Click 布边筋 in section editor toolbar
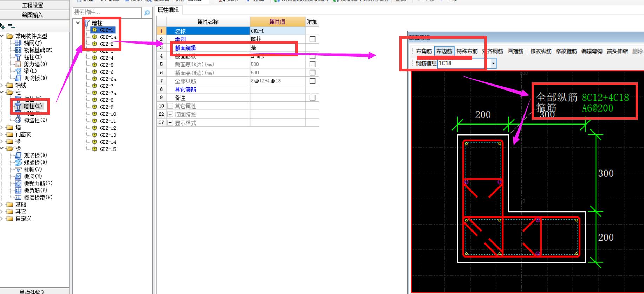This screenshot has height=294, width=644. (444, 51)
